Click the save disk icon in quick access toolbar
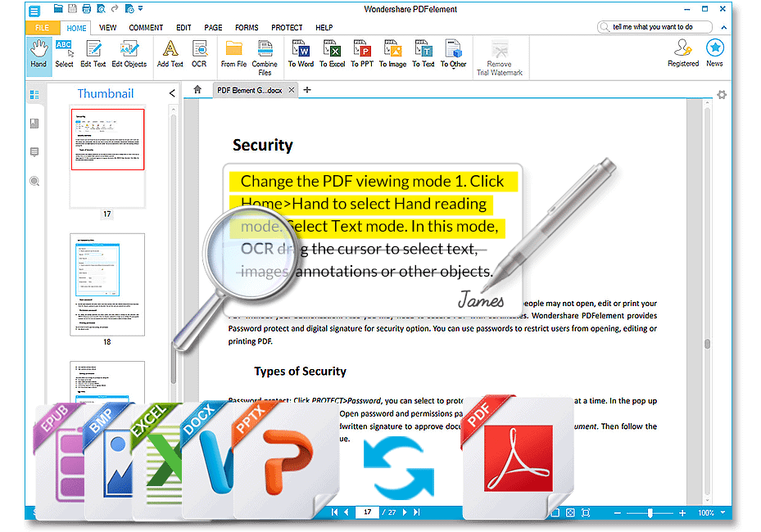761x532 pixels. 72,8
